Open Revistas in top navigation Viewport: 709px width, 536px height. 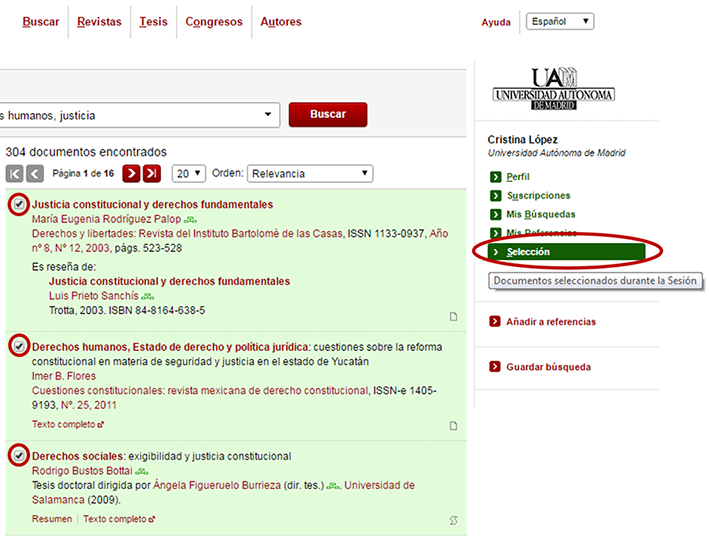click(x=99, y=22)
